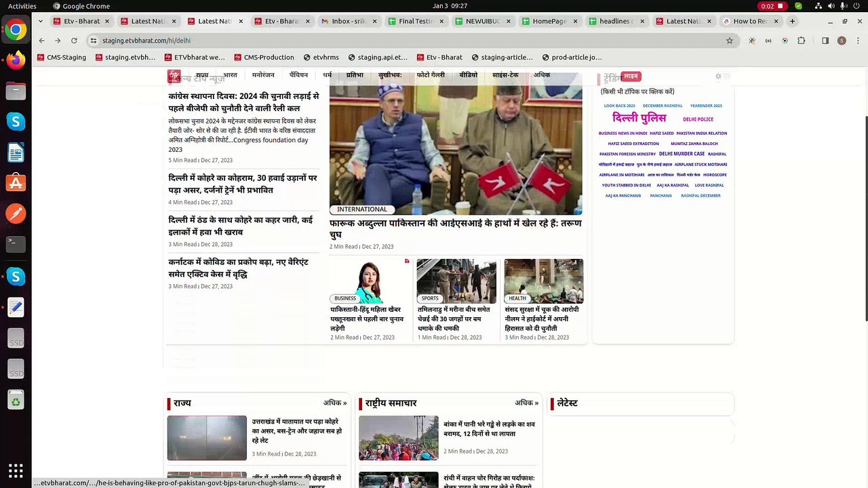Open the Text Editor in the dock

[x=16, y=307]
